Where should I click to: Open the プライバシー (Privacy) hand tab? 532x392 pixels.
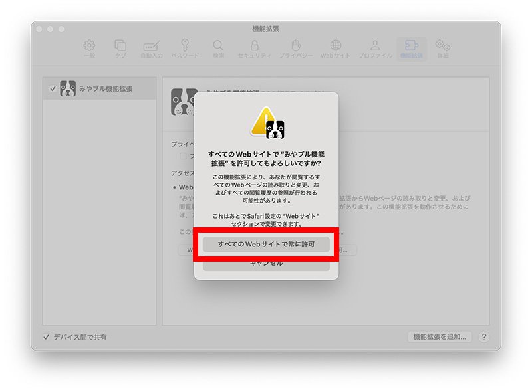pyautogui.click(x=296, y=49)
